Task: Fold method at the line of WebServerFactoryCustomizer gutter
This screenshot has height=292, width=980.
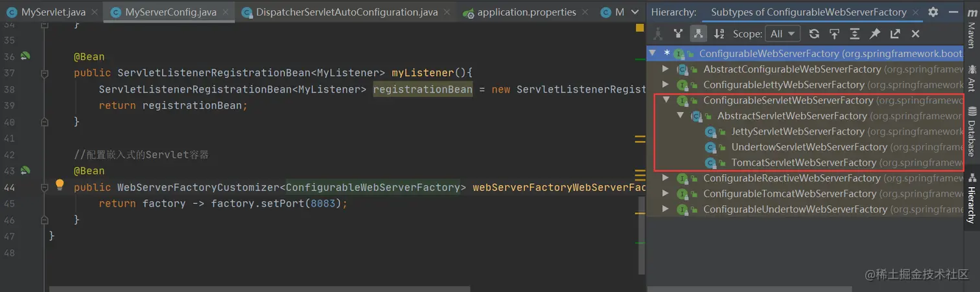Action: pyautogui.click(x=45, y=187)
